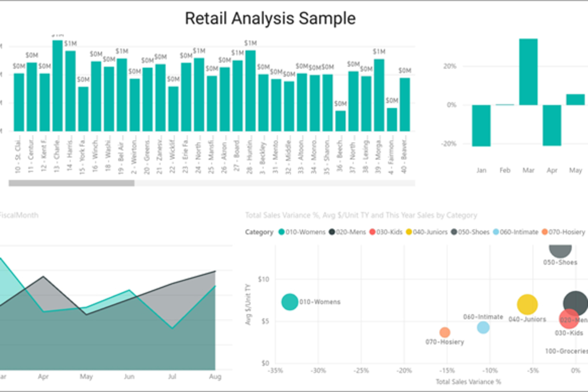Click the Jun label on the area chart axis
Viewport: 588px width, 392px height.
pos(129,377)
